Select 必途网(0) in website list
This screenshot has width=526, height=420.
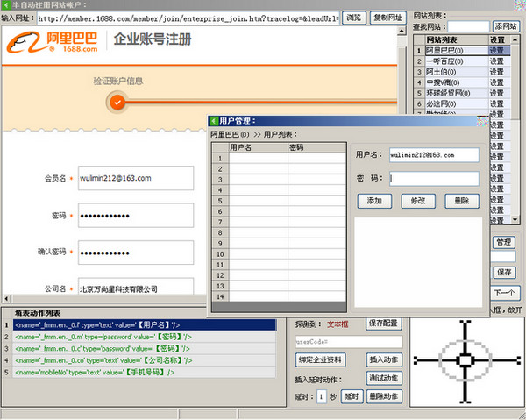[457, 104]
